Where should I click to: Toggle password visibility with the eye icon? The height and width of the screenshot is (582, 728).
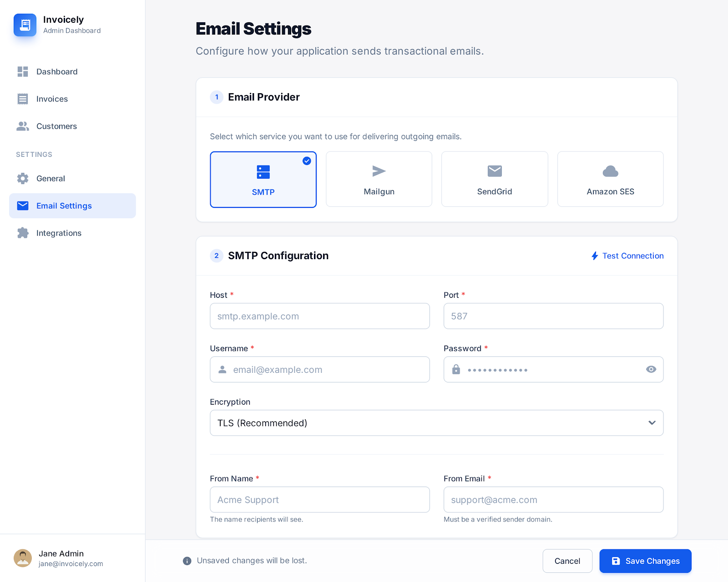click(651, 370)
